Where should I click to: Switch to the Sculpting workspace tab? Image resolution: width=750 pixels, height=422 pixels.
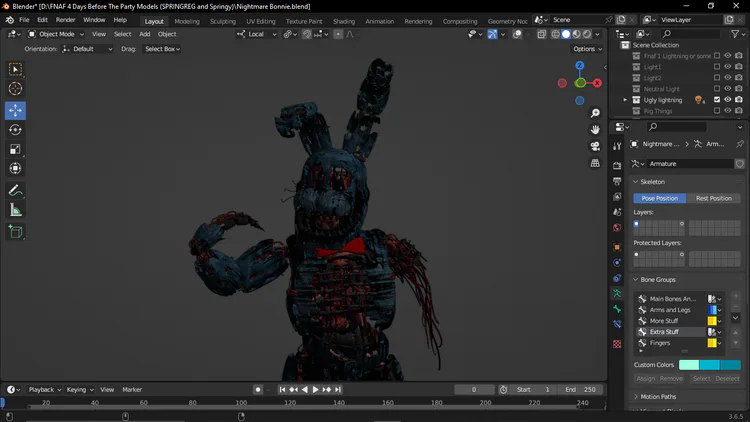pos(223,21)
